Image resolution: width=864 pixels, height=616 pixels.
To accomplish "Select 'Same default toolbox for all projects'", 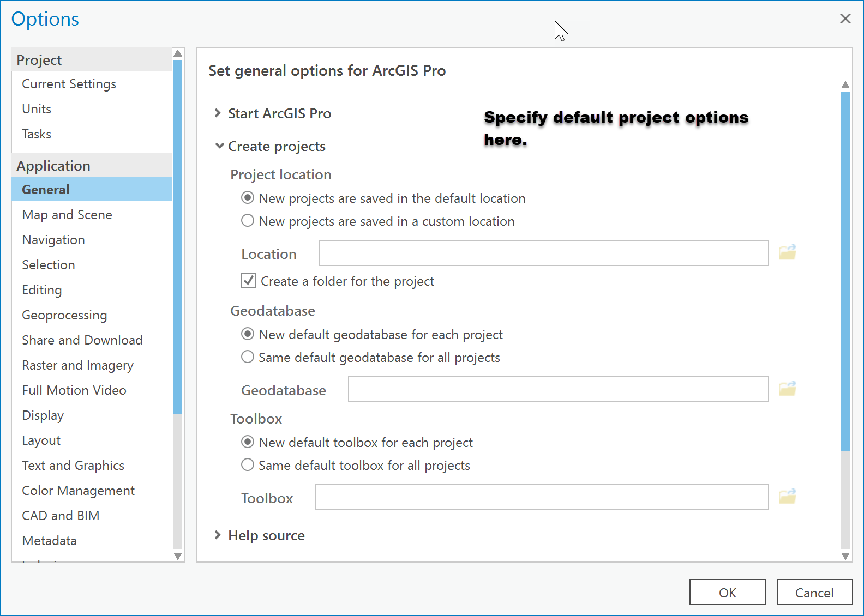I will 248,465.
